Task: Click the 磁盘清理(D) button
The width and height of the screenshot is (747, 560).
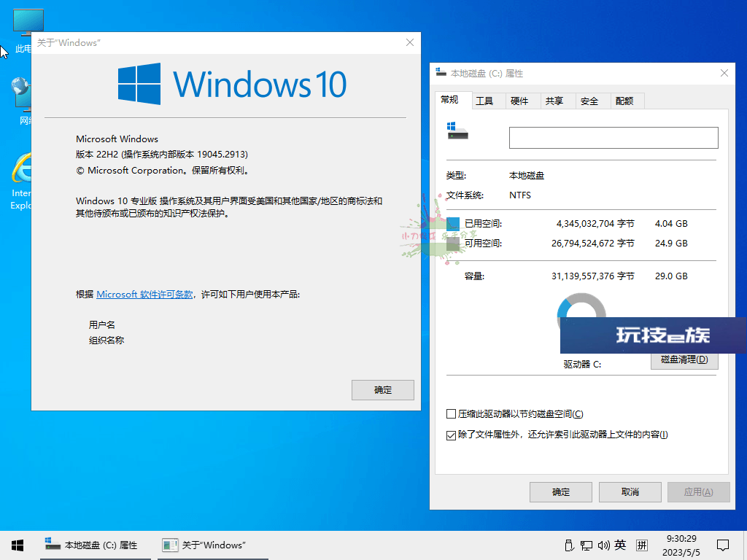Action: pyautogui.click(x=684, y=360)
